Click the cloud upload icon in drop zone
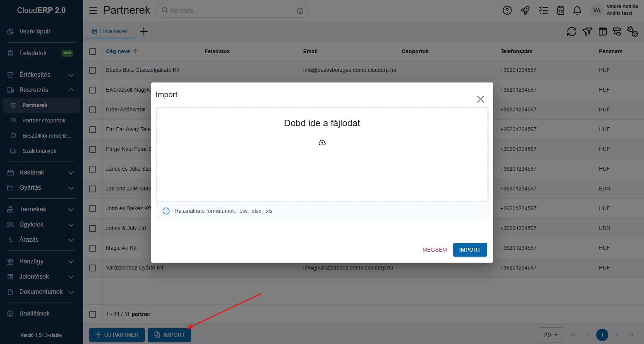Screen dimensions: 644x344 [322, 143]
